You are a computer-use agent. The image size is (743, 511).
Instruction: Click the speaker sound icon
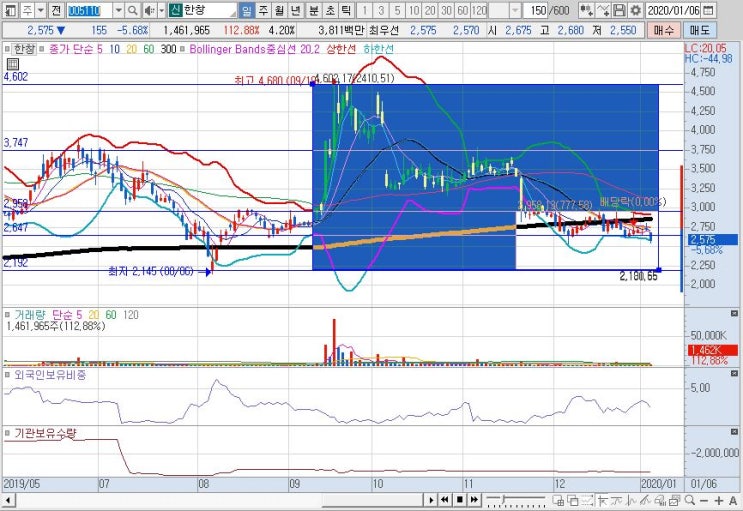click(150, 10)
